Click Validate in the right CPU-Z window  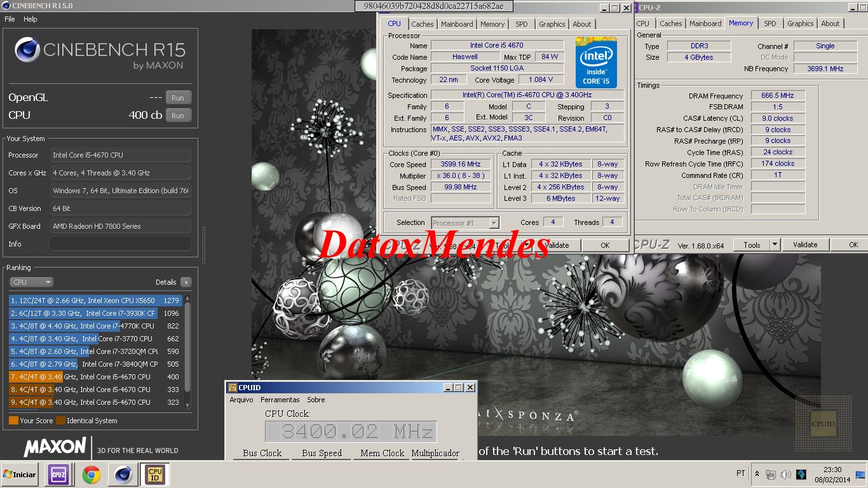coord(805,245)
